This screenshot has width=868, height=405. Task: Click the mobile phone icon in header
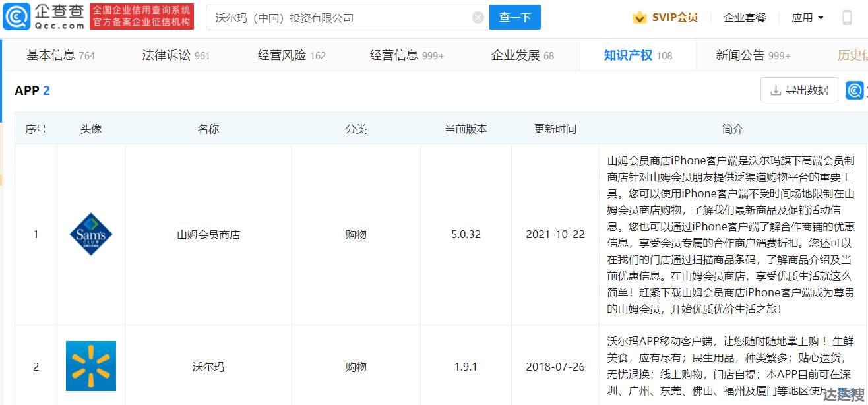coord(847,18)
